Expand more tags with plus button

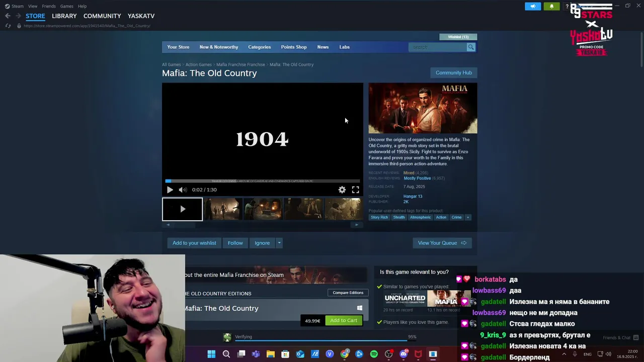pos(467,217)
